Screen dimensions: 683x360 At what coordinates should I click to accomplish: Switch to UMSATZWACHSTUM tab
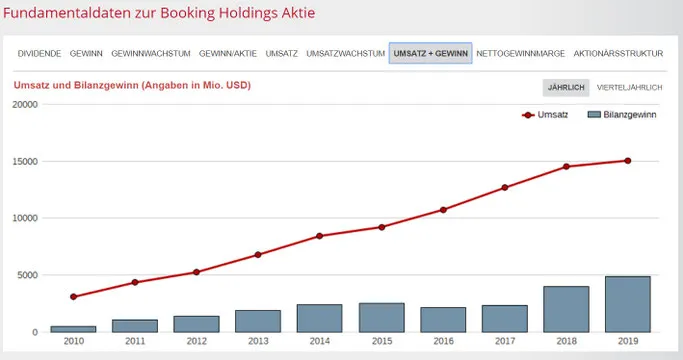tap(345, 54)
